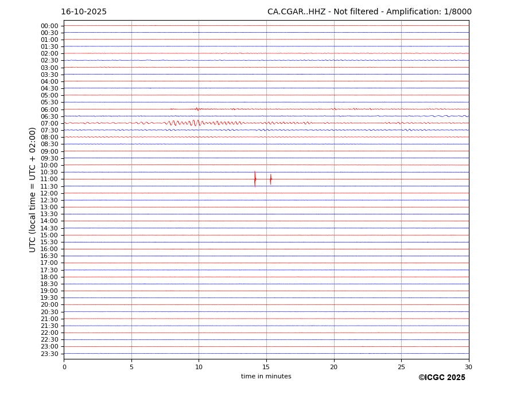Click the 0 tick on the minutes axis
The image size is (532, 399).
64,367
